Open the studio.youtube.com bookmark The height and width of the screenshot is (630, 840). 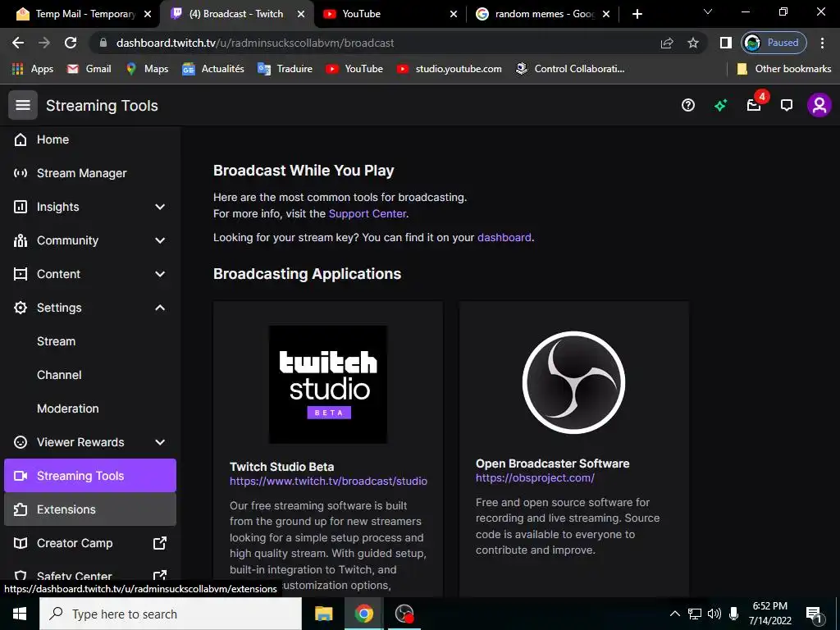[x=450, y=69]
